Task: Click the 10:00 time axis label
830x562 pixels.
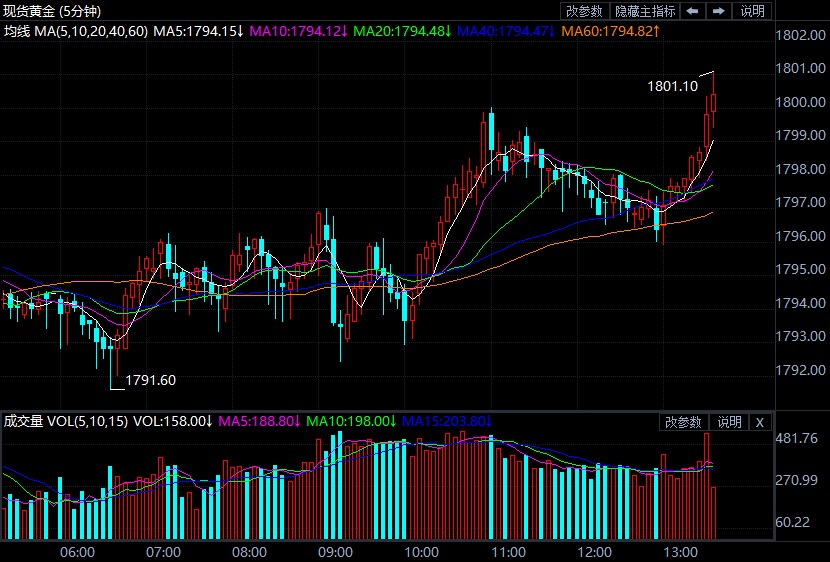Action: 421,552
